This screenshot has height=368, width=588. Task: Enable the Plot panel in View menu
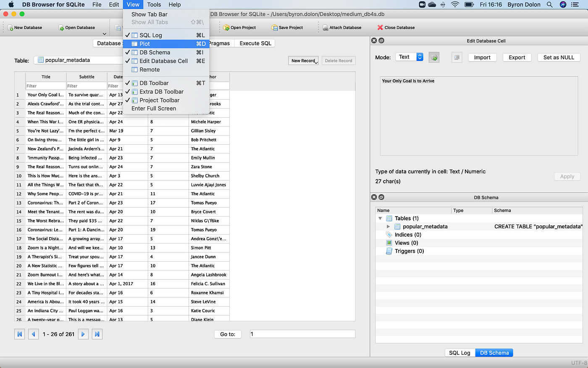click(166, 44)
